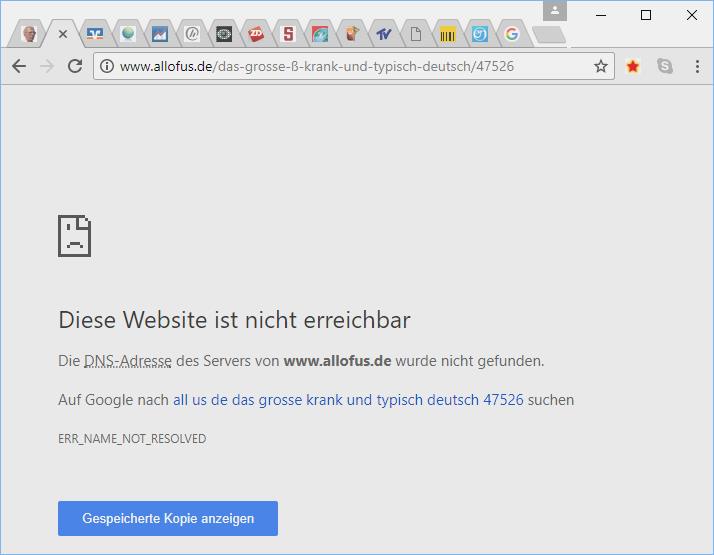The width and height of the screenshot is (714, 555).
Task: Open the user profile button
Action: (555, 11)
